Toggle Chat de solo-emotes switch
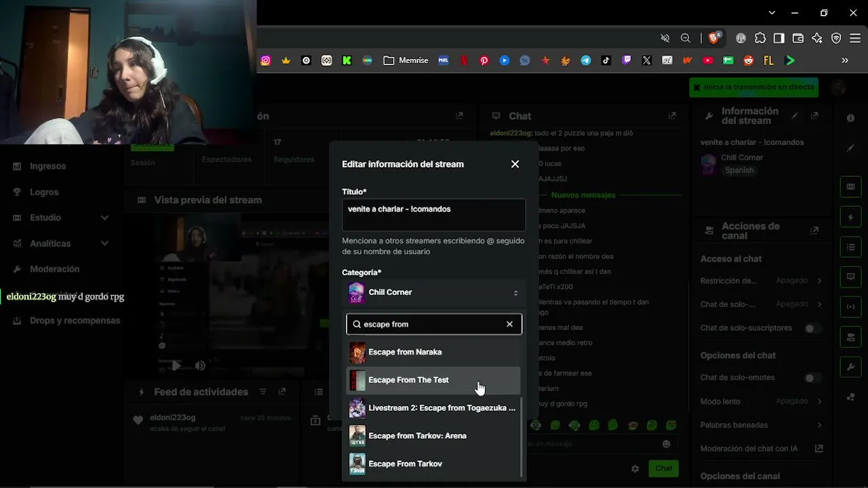Screen dimensions: 868x488 pyautogui.click(x=812, y=378)
